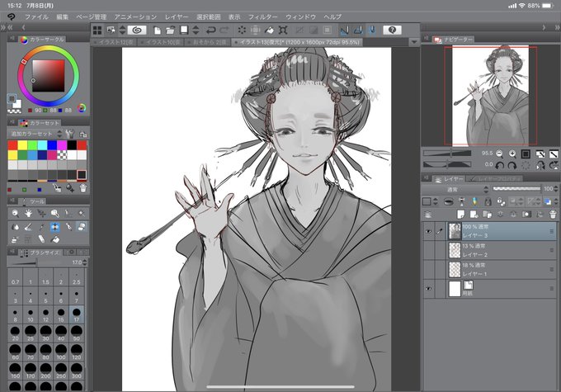The height and width of the screenshot is (392, 561).
Task: Click brush size 17.0 stepper arrows
Action: tap(85, 262)
